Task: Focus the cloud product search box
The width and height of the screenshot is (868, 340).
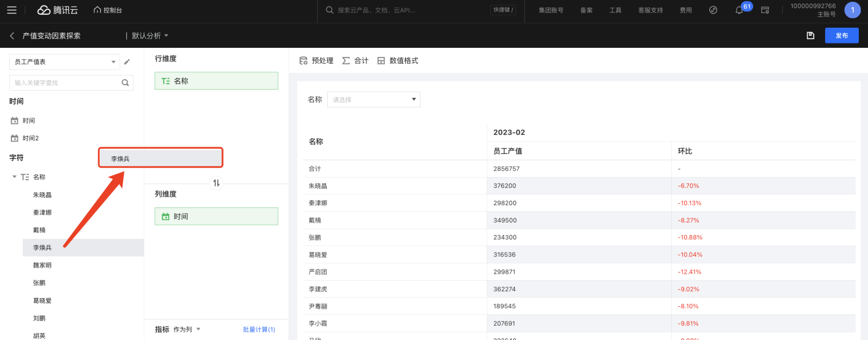Action: (x=407, y=10)
